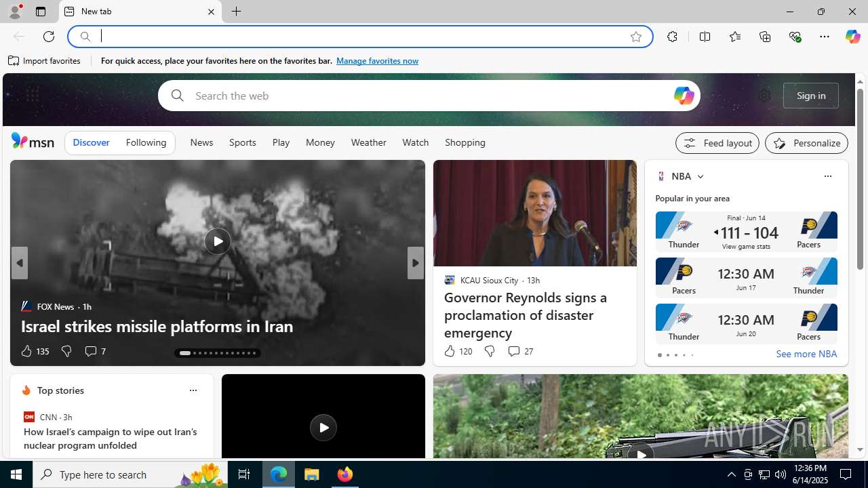The width and height of the screenshot is (868, 488).
Task: Open See more NBA link
Action: tap(806, 354)
